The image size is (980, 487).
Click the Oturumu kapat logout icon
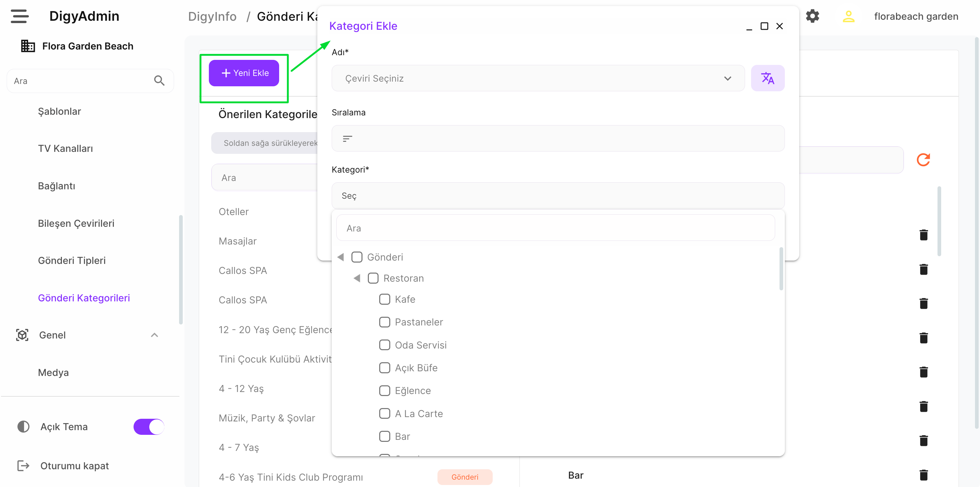coord(23,465)
